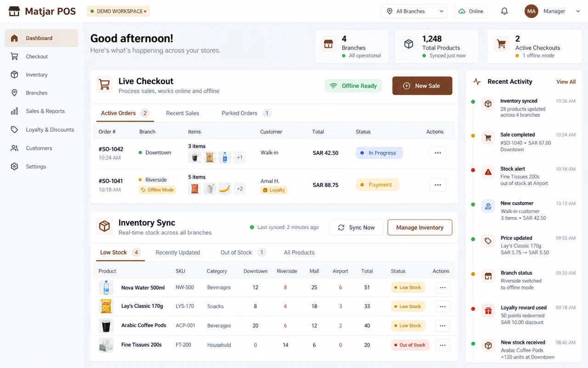This screenshot has width=588, height=368.
Task: Click the Matjar POS store logo
Action: click(14, 11)
